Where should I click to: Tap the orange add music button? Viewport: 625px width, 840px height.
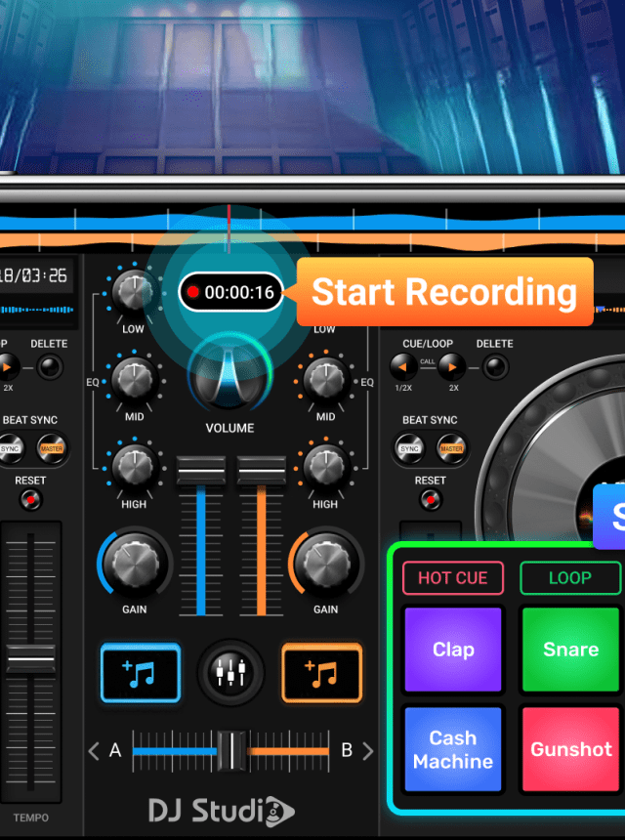click(x=321, y=672)
